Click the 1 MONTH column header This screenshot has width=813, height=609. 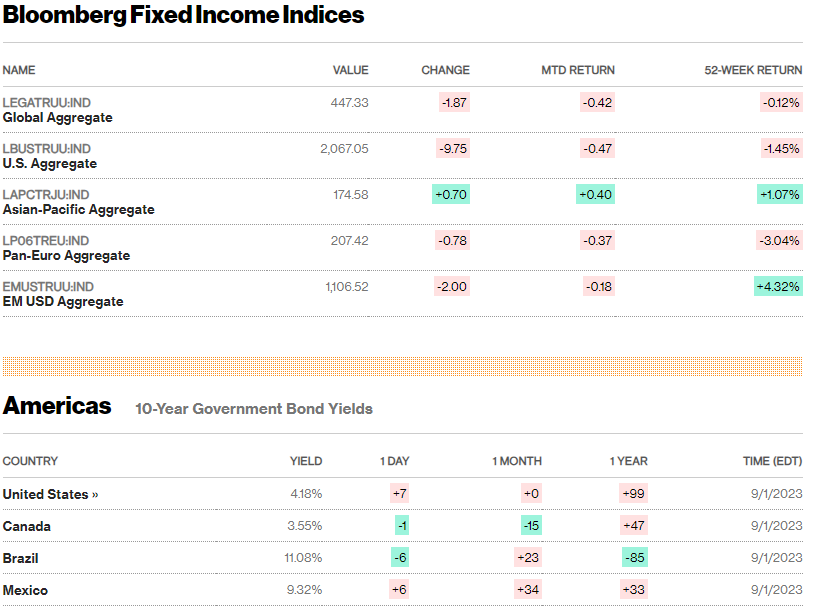pyautogui.click(x=517, y=461)
